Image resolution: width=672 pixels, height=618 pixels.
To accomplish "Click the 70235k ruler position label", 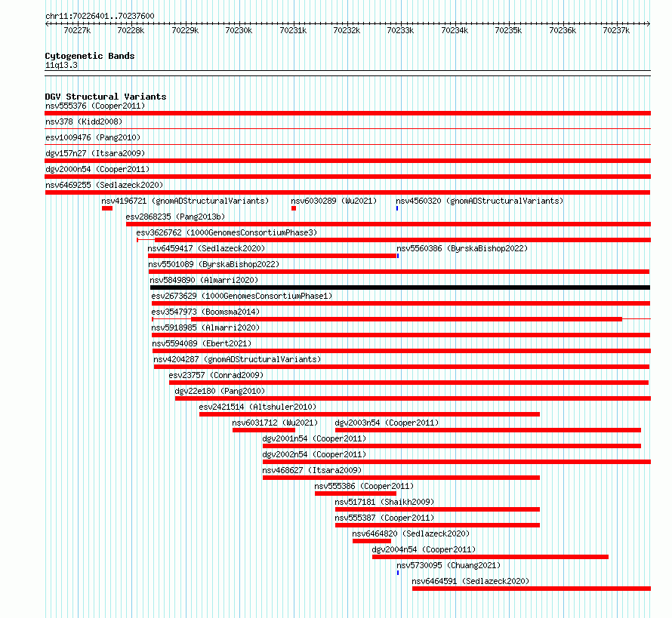I will click(x=508, y=30).
